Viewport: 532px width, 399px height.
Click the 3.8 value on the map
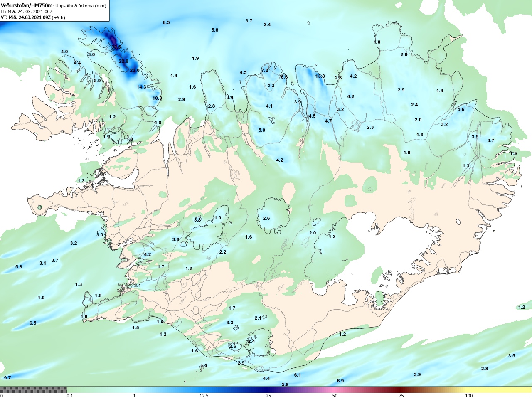click(197, 219)
